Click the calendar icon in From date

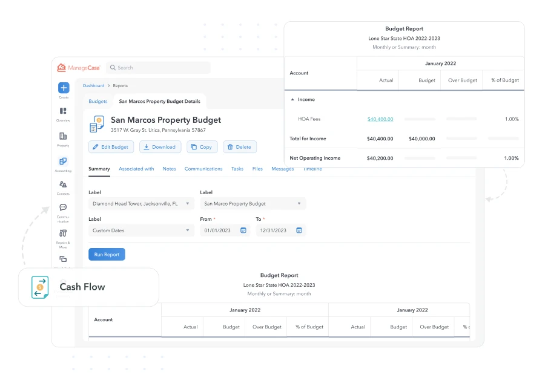(x=243, y=230)
